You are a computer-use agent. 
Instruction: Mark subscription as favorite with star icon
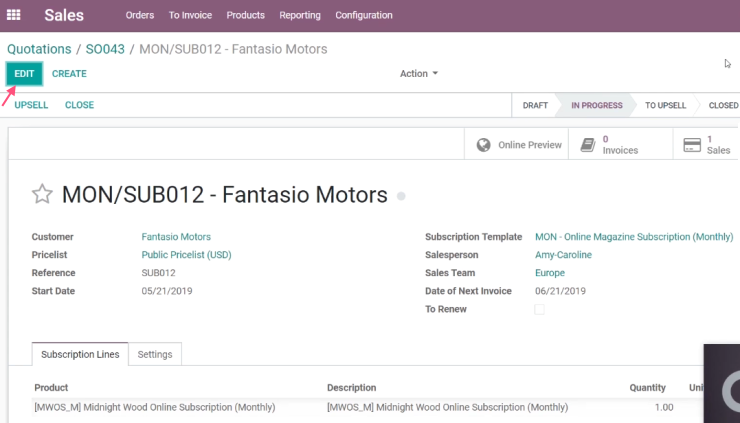point(42,194)
